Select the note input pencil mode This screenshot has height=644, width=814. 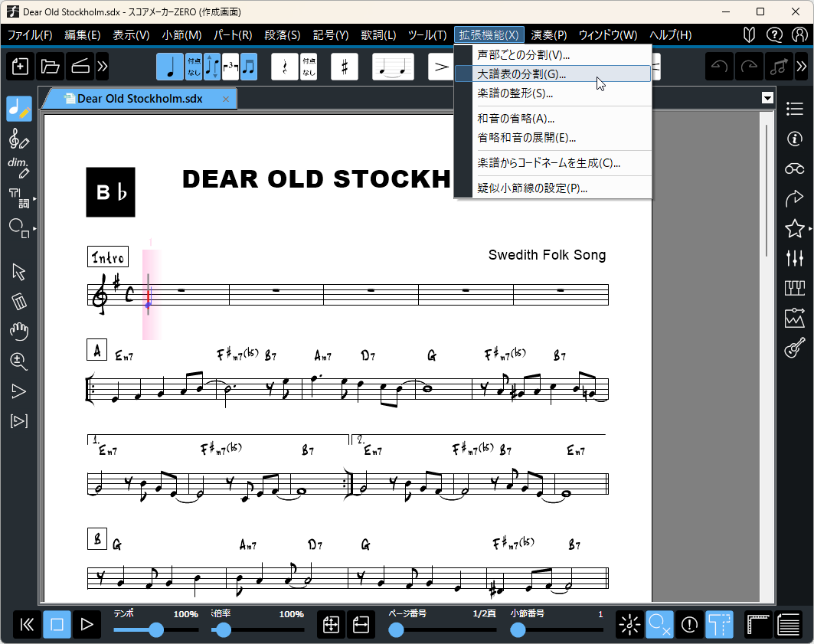19,109
